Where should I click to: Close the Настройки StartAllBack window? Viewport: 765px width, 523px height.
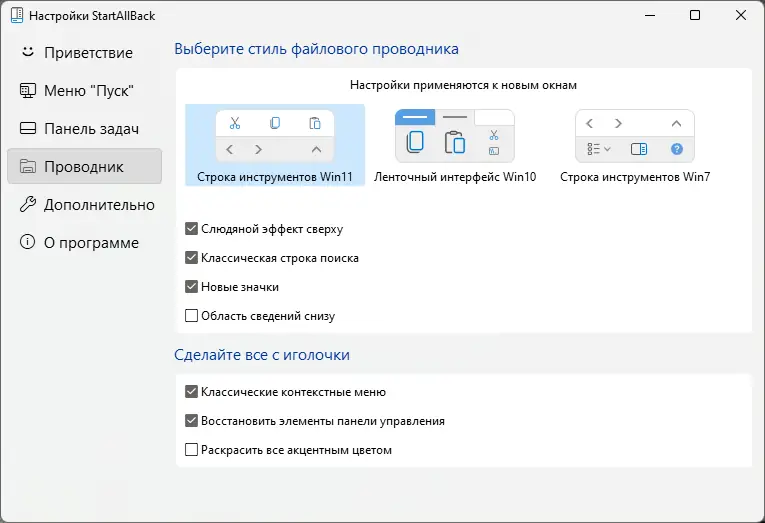coord(741,16)
